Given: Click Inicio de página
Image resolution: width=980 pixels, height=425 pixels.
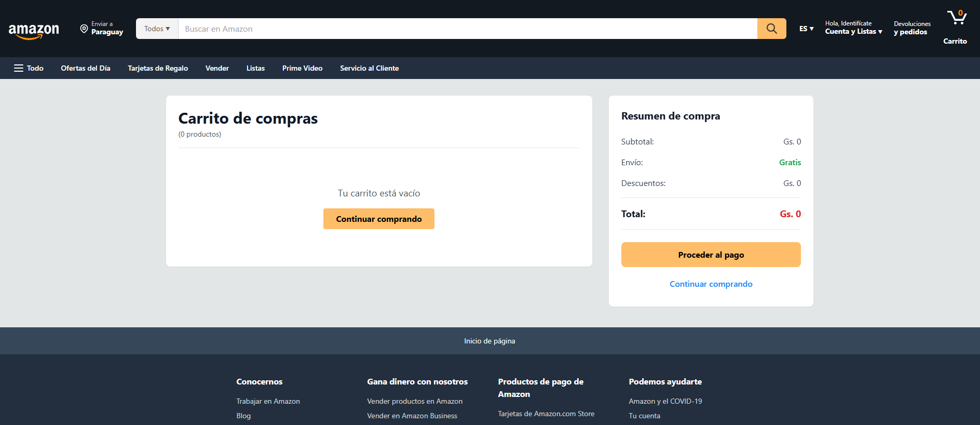Looking at the screenshot, I should 489,341.
